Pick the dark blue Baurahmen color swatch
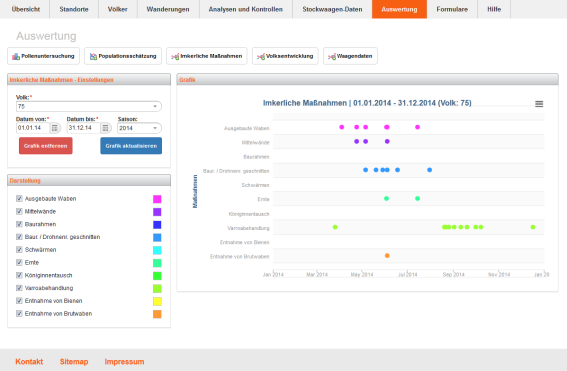This screenshot has height=371, width=567. click(x=157, y=225)
